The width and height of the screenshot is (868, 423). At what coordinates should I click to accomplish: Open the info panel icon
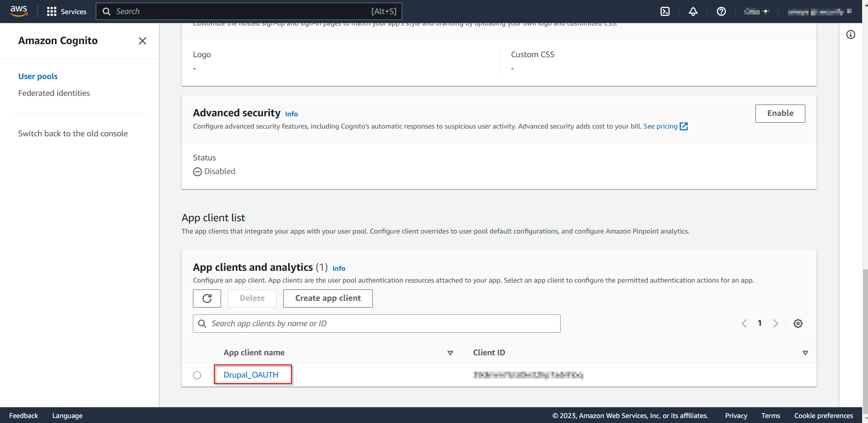click(x=851, y=35)
